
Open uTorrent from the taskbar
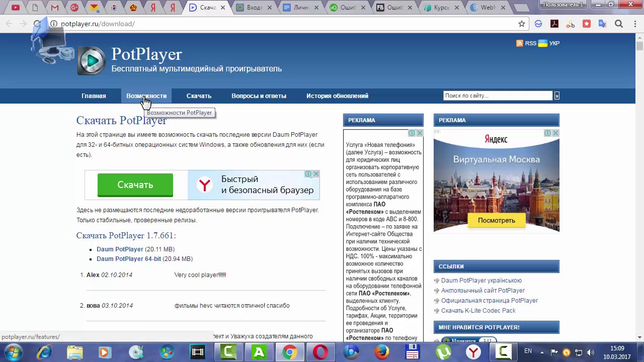pyautogui.click(x=443, y=352)
